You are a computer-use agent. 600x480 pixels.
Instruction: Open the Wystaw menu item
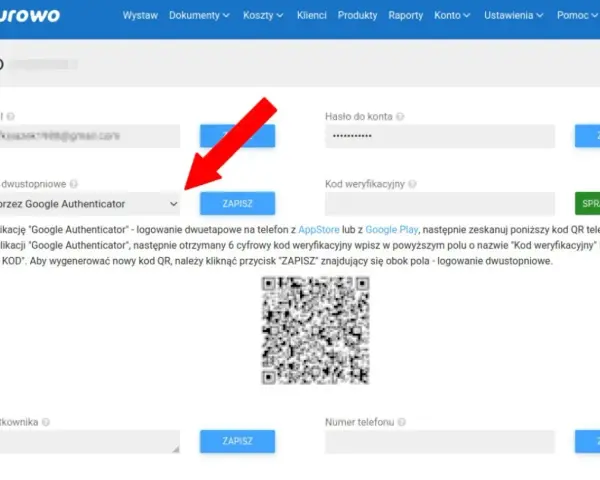140,15
